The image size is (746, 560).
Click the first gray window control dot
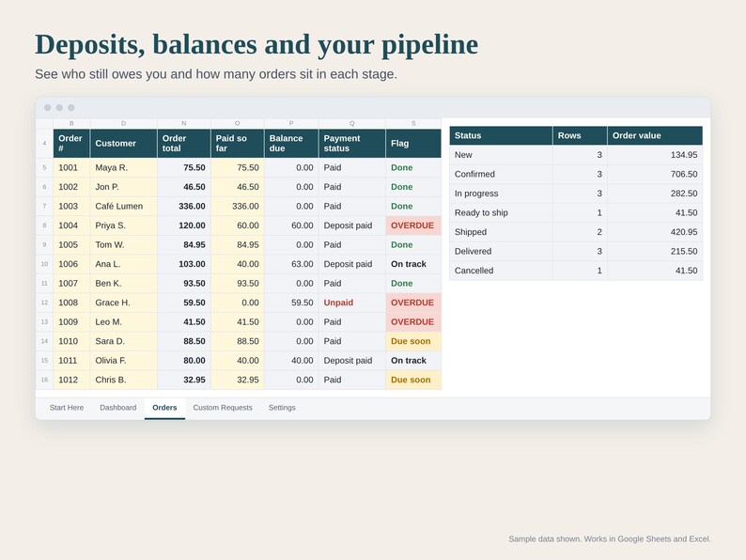click(48, 107)
